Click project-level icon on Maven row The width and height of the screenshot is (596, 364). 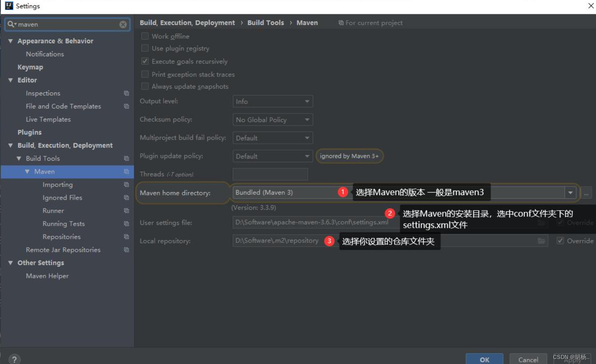(126, 171)
